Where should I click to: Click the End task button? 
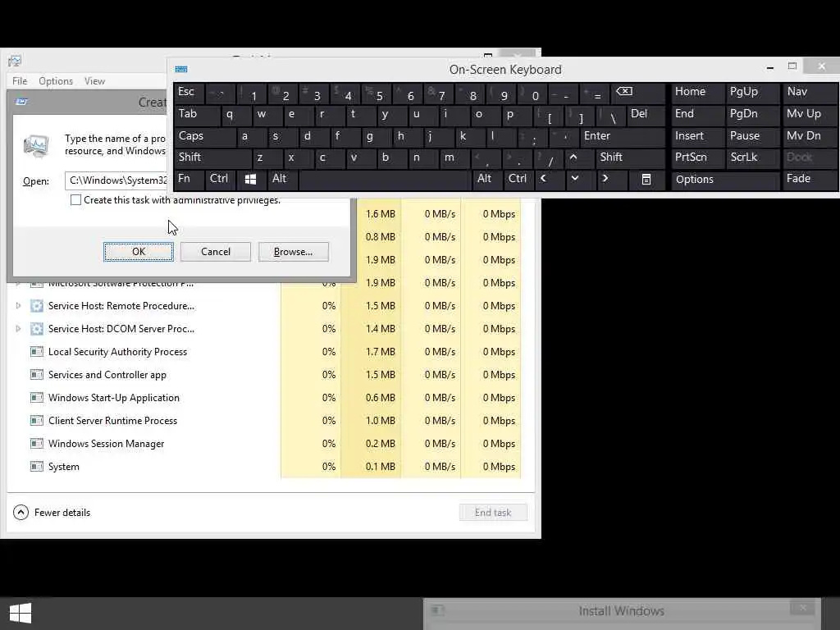point(493,513)
